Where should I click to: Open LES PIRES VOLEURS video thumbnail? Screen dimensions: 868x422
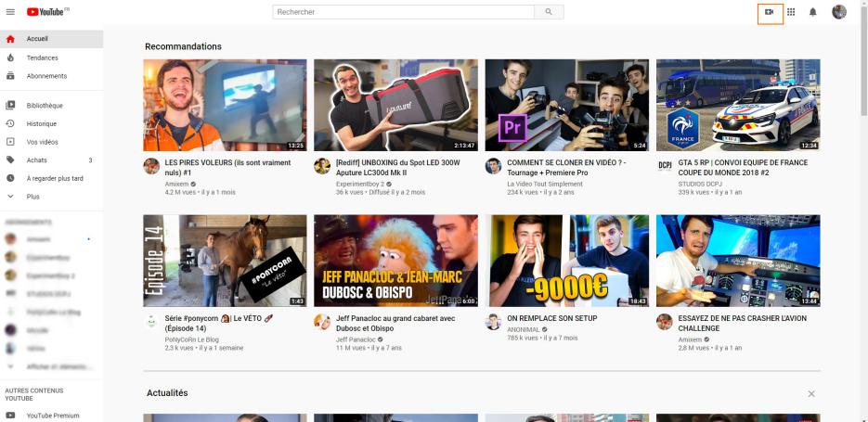coord(225,105)
